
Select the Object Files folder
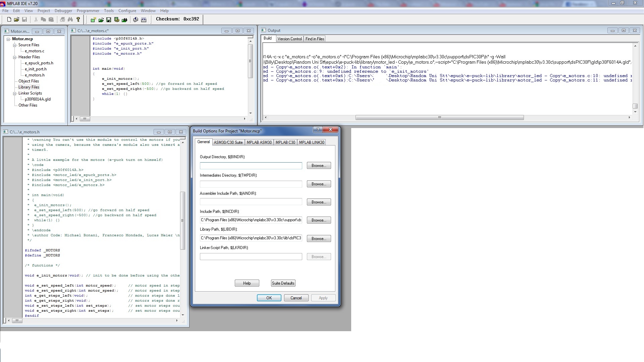point(29,81)
